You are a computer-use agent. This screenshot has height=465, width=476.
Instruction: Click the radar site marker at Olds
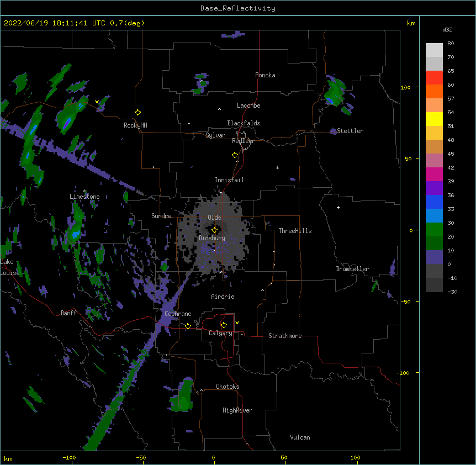(214, 230)
